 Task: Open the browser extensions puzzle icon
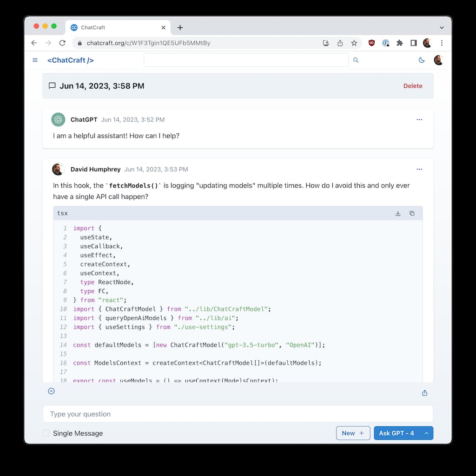tap(399, 43)
